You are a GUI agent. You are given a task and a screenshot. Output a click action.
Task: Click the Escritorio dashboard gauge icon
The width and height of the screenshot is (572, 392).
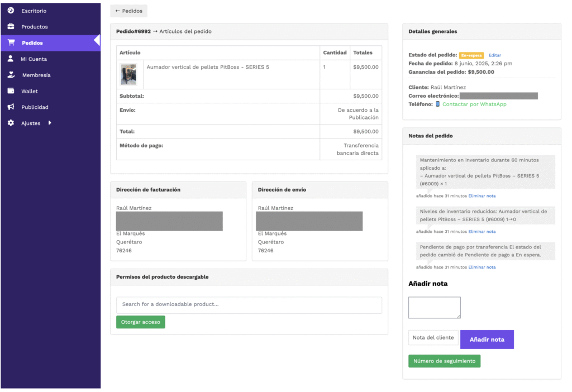click(11, 11)
